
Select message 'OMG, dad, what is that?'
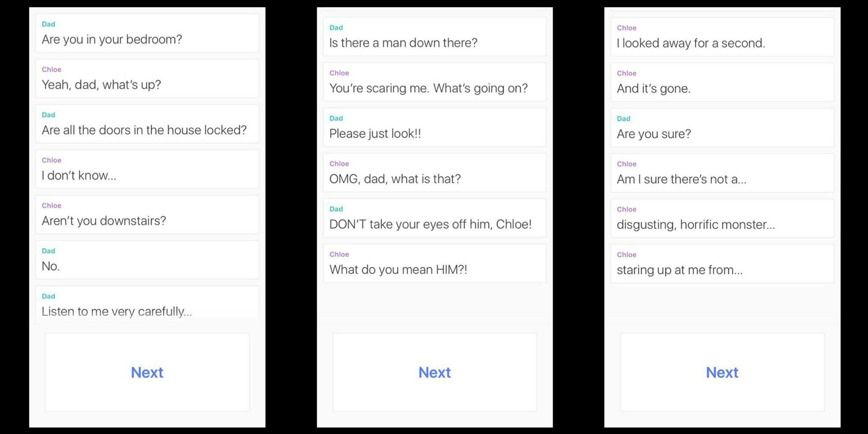[435, 173]
